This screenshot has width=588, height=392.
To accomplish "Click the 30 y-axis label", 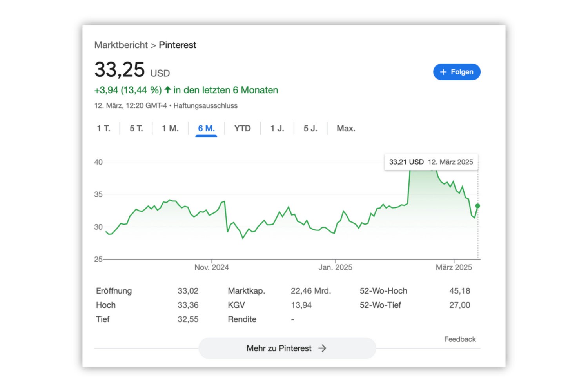I will 98,227.
